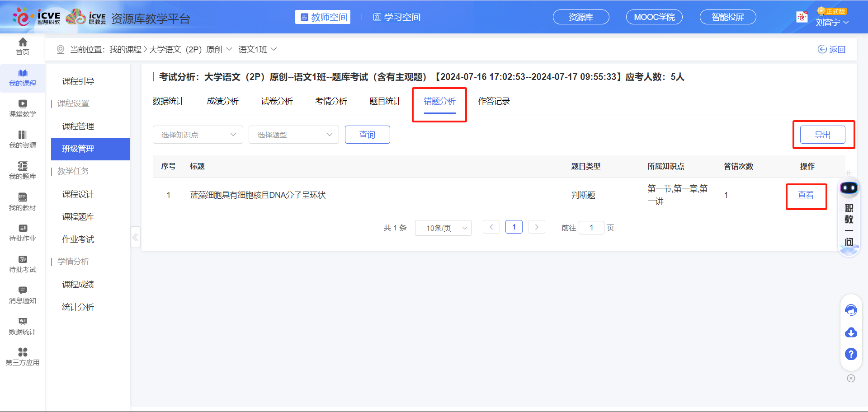Click the 导出 export button
The image size is (868, 412).
pos(822,135)
